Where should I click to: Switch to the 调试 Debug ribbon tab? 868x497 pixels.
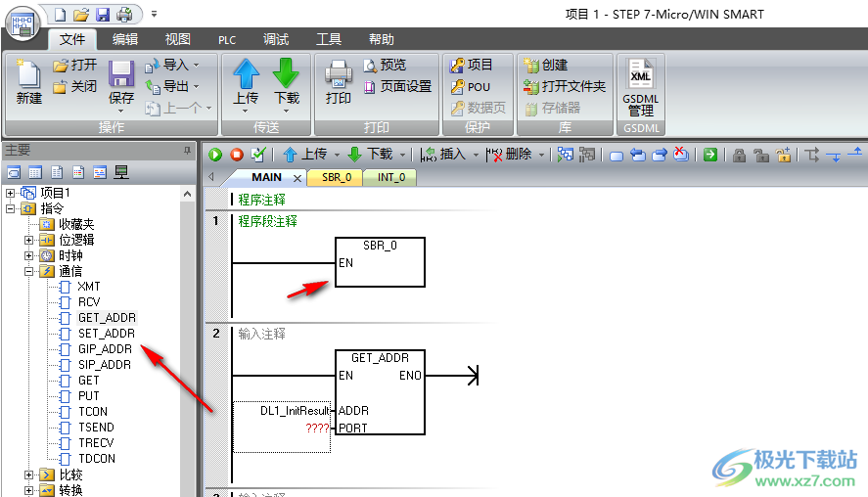click(276, 39)
